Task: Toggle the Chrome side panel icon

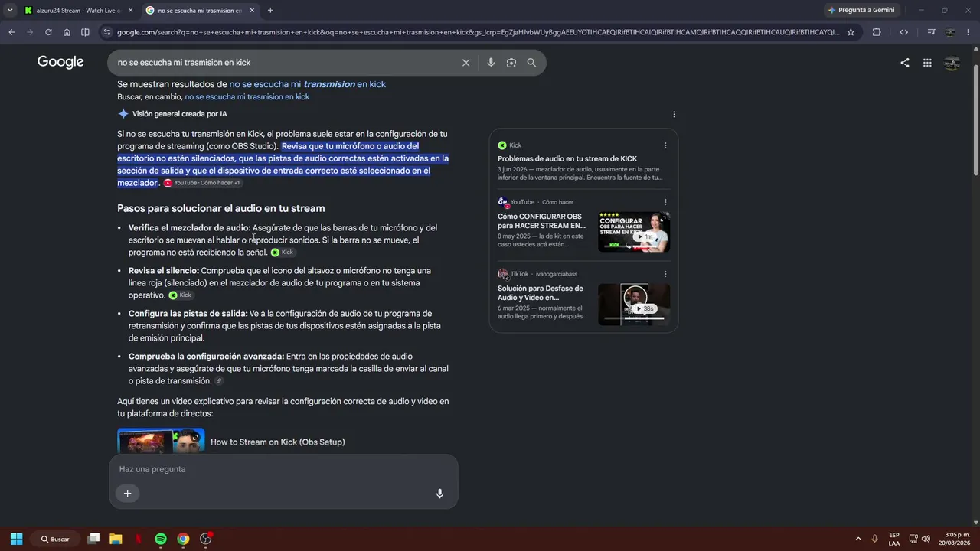Action: [x=85, y=32]
